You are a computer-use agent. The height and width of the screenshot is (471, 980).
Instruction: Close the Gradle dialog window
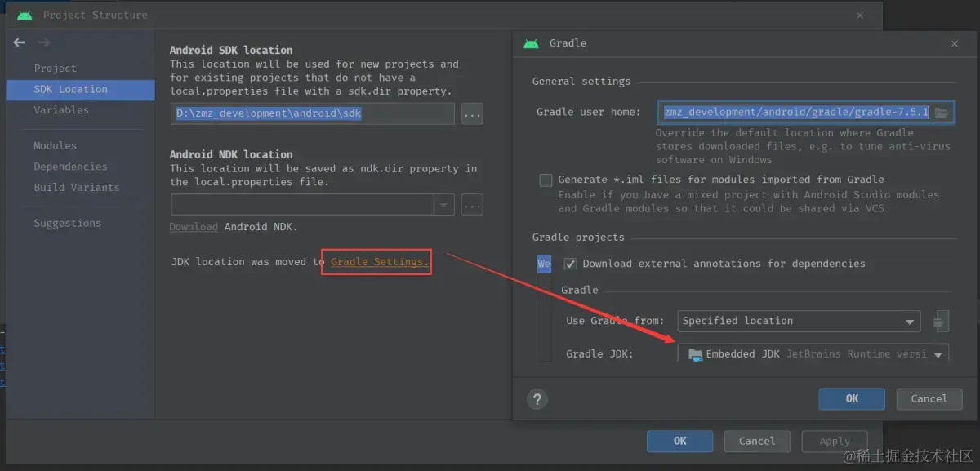coord(955,43)
